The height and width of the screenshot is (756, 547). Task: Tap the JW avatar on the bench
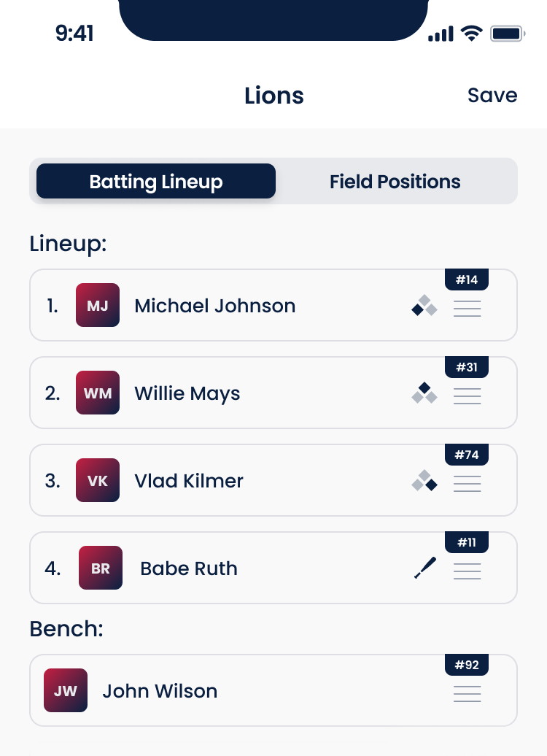[x=66, y=690]
